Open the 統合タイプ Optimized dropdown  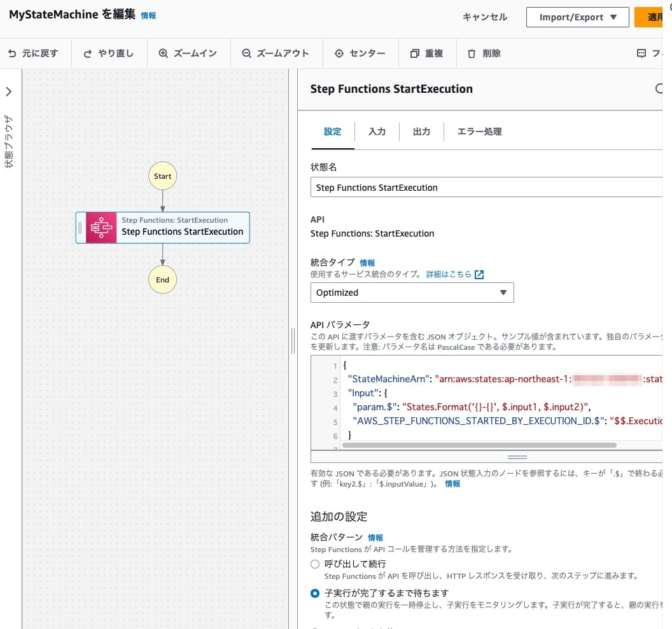click(x=412, y=293)
